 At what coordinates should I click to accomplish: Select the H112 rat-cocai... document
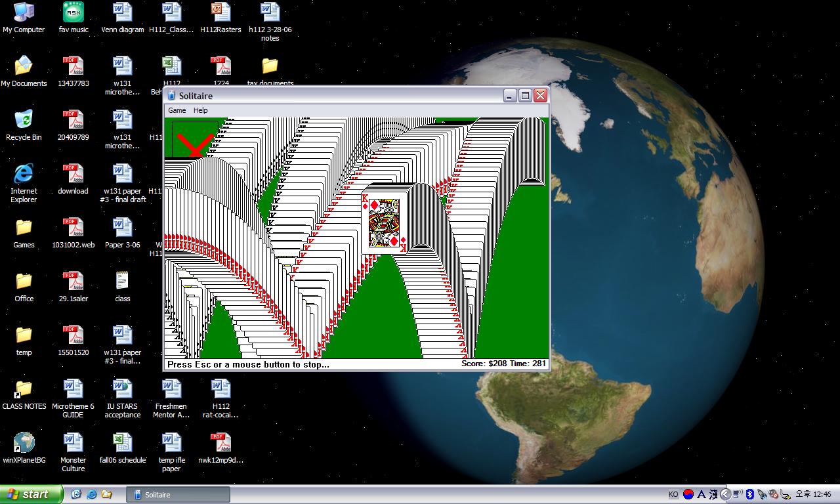coord(220,398)
